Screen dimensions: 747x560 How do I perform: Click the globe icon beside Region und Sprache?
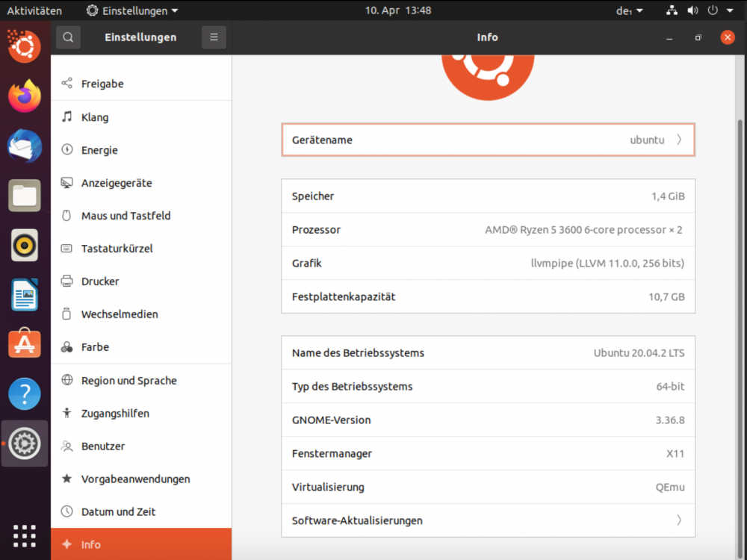tap(66, 379)
